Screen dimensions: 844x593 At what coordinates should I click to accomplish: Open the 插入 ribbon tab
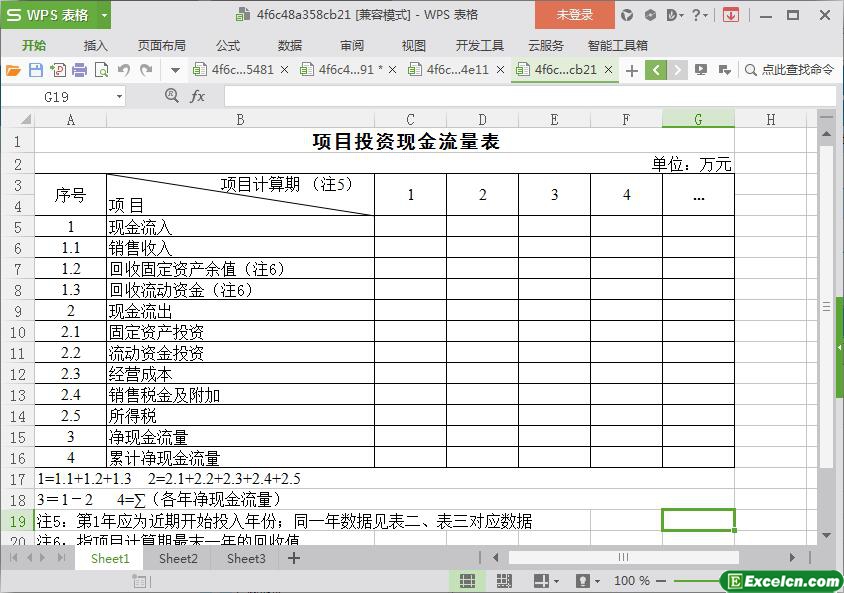(x=95, y=46)
